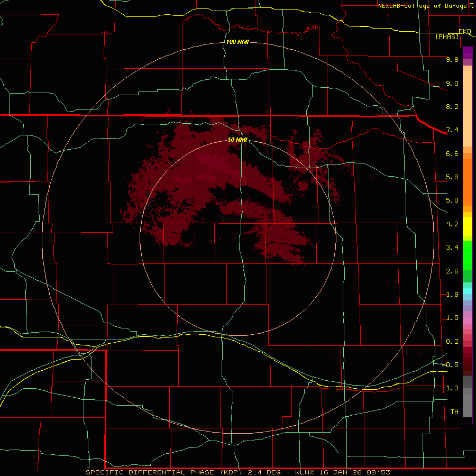Pick the yellow segment of the color bar
The image size is (476, 476).
point(467,226)
